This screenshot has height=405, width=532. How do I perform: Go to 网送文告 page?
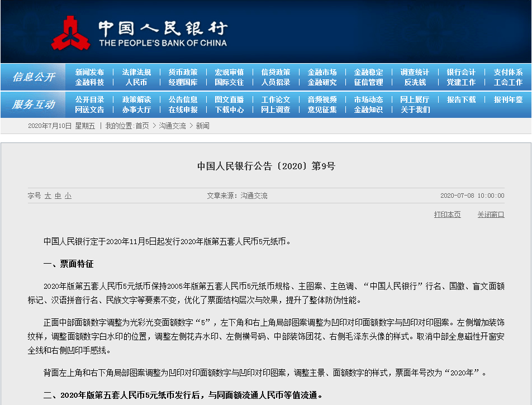tap(89, 110)
